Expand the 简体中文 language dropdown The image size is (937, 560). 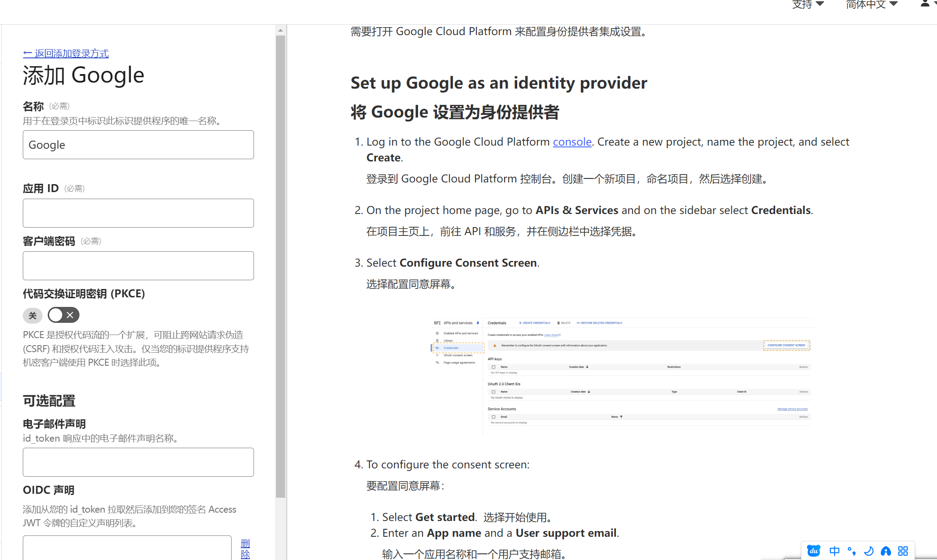tap(871, 4)
